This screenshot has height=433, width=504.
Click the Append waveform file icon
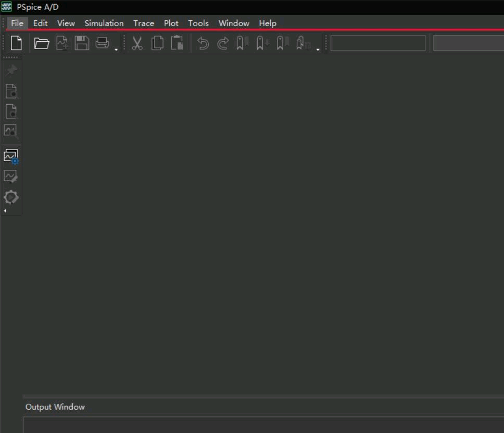(x=62, y=43)
